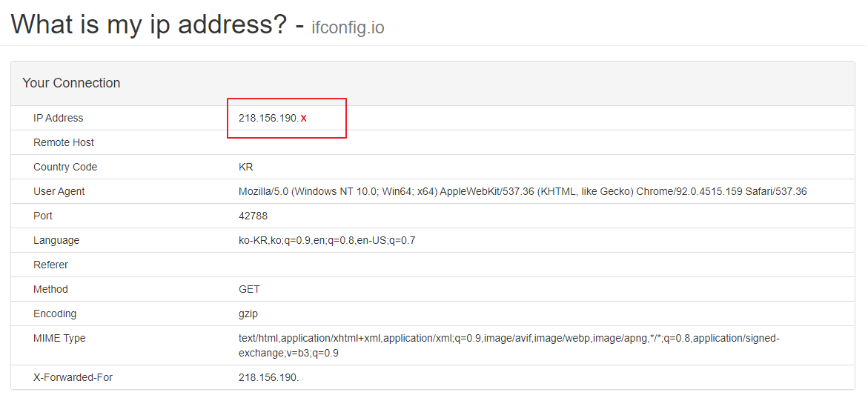The width and height of the screenshot is (868, 398).
Task: Click the Referer row label
Action: point(50,265)
